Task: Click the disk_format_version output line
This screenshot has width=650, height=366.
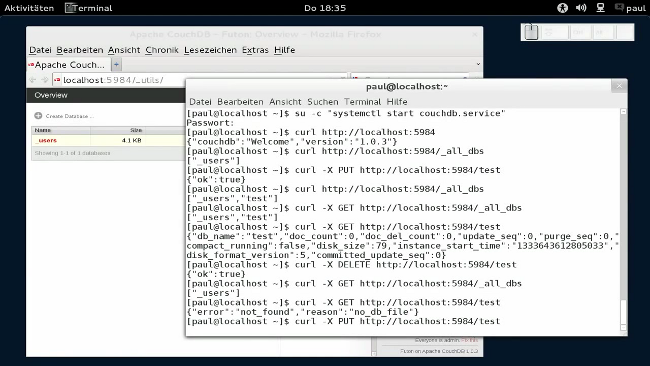Action: pyautogui.click(x=316, y=255)
